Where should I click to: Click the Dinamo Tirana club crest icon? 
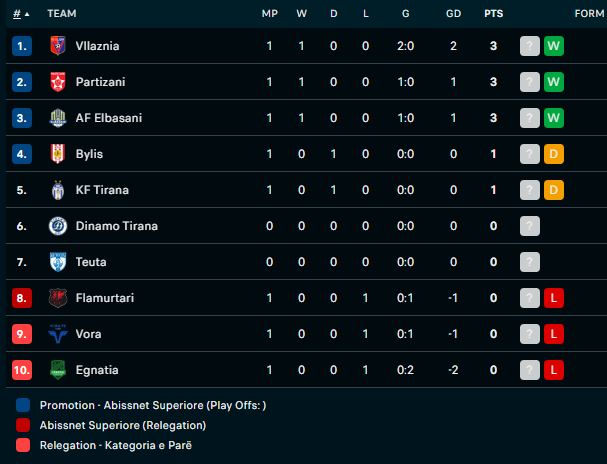[57, 226]
